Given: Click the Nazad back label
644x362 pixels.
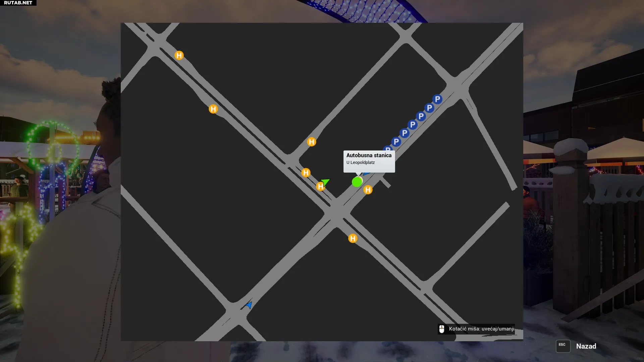Looking at the screenshot, I should 586,346.
